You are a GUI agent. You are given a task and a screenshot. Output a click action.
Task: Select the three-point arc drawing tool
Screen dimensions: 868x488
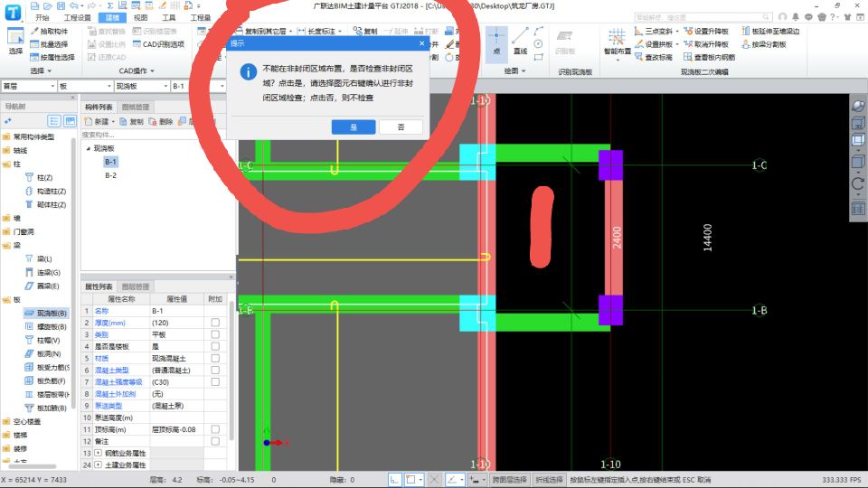pos(539,31)
